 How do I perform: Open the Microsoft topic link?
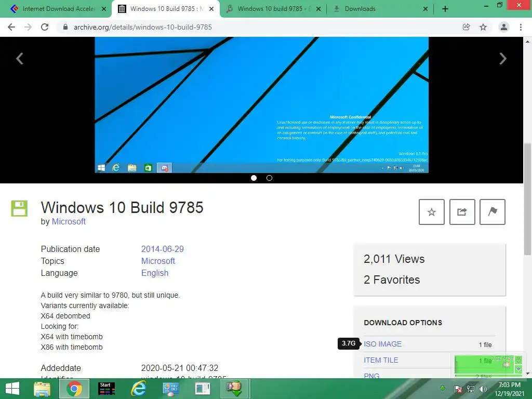tap(158, 261)
